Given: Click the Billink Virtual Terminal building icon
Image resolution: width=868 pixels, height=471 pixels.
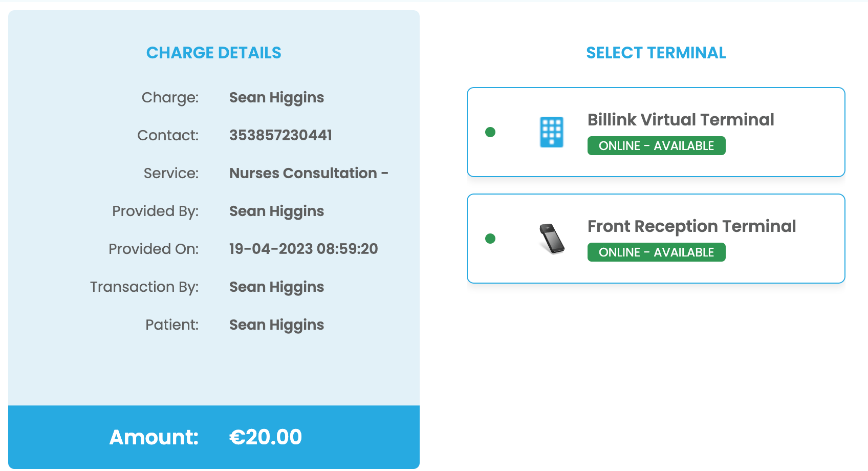Looking at the screenshot, I should coord(552,132).
